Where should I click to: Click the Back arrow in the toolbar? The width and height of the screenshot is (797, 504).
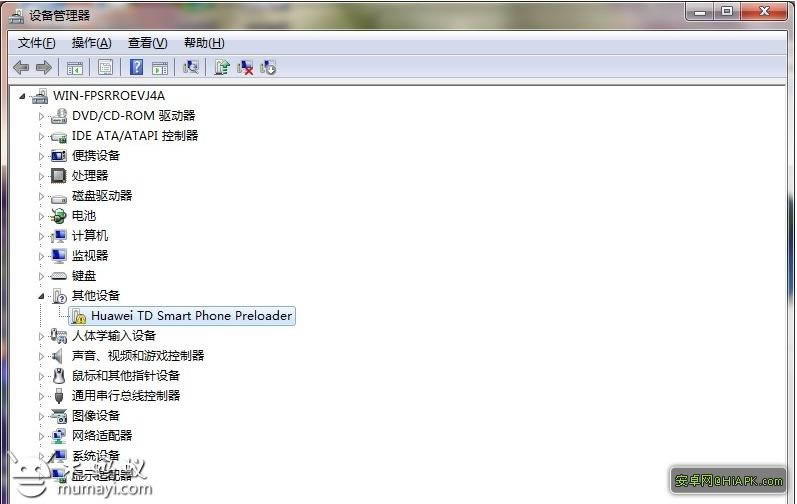click(x=21, y=67)
